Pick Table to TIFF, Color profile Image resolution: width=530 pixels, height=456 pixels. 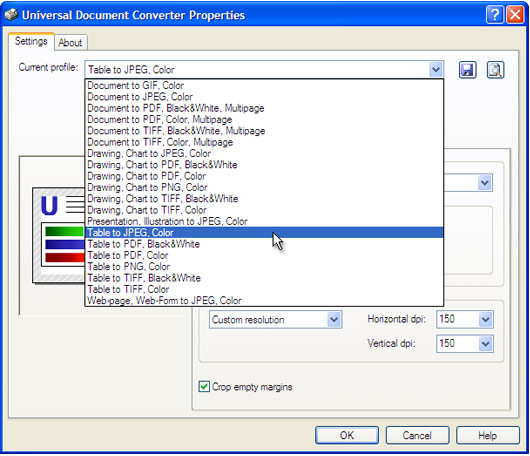click(264, 289)
